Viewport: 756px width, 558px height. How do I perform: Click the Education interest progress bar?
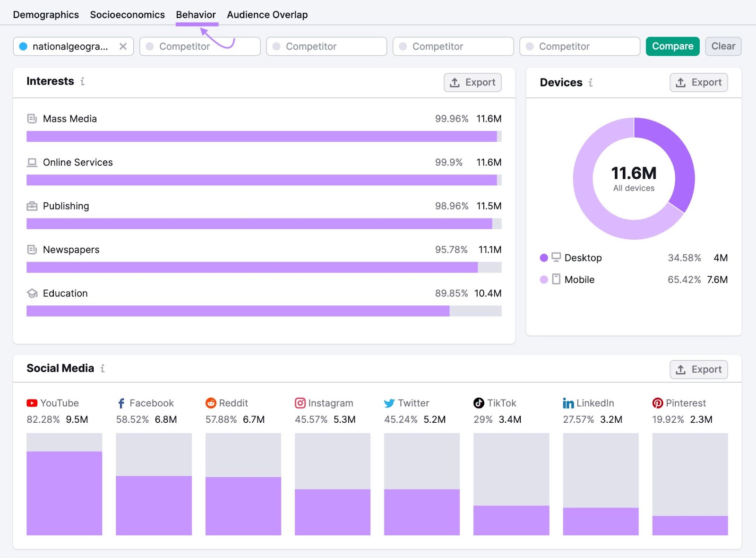click(x=264, y=311)
